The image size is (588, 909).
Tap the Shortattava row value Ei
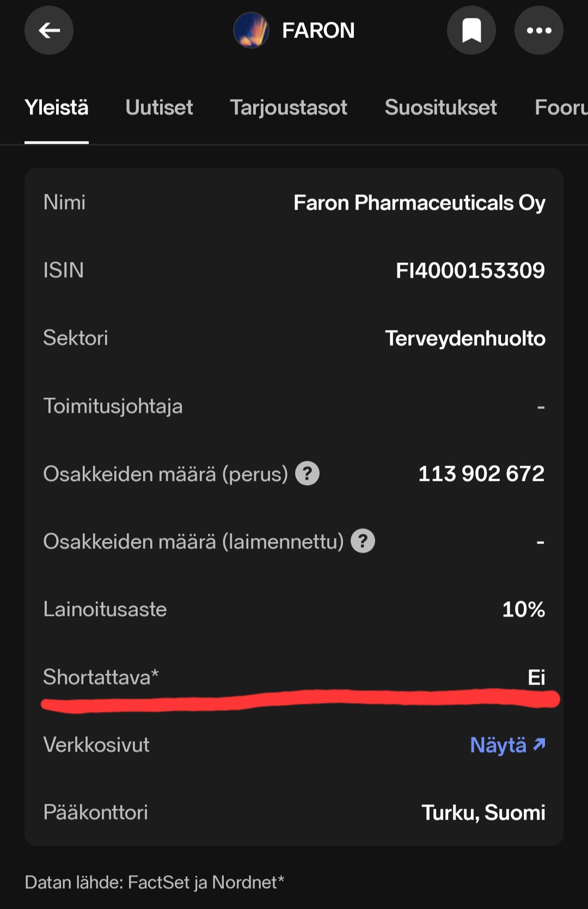tap(536, 677)
